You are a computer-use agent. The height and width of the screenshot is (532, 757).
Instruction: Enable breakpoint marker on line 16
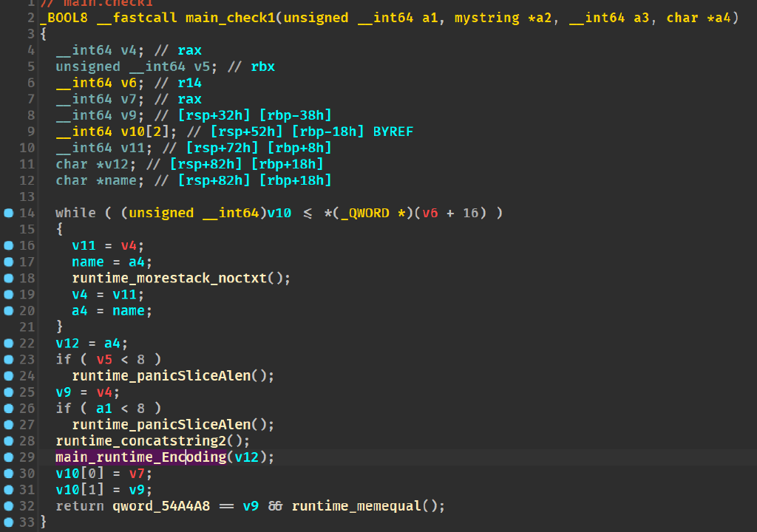point(9,245)
